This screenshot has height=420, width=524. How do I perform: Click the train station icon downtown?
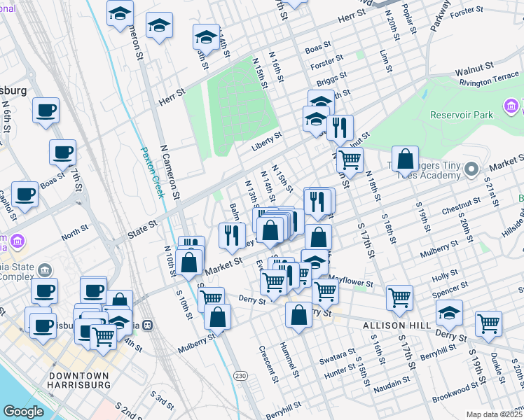pyautogui.click(x=148, y=325)
